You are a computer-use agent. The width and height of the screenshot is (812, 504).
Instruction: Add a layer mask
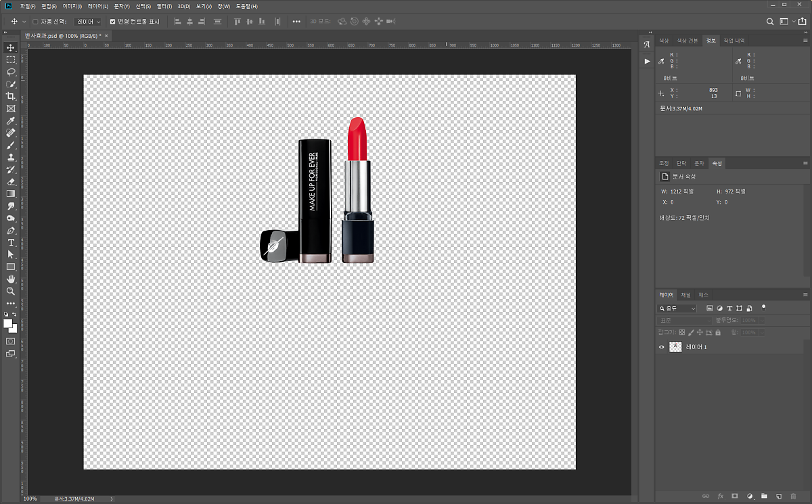pos(734,497)
